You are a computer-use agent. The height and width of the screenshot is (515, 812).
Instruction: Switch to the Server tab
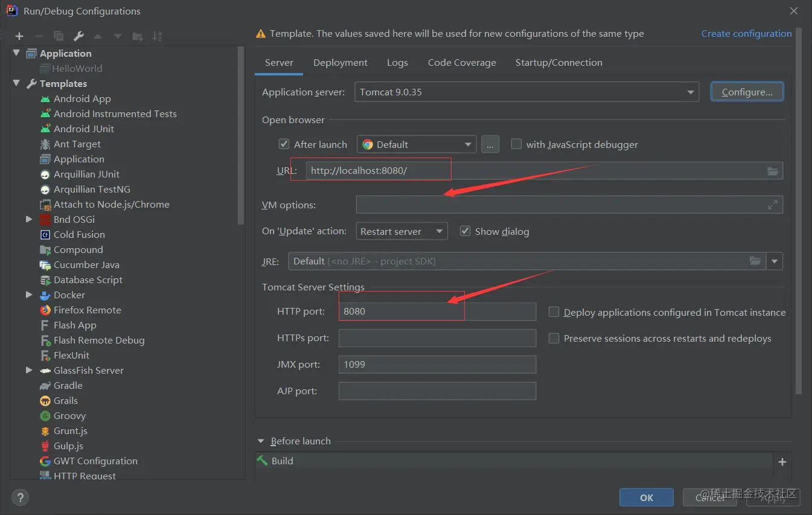[x=279, y=63]
